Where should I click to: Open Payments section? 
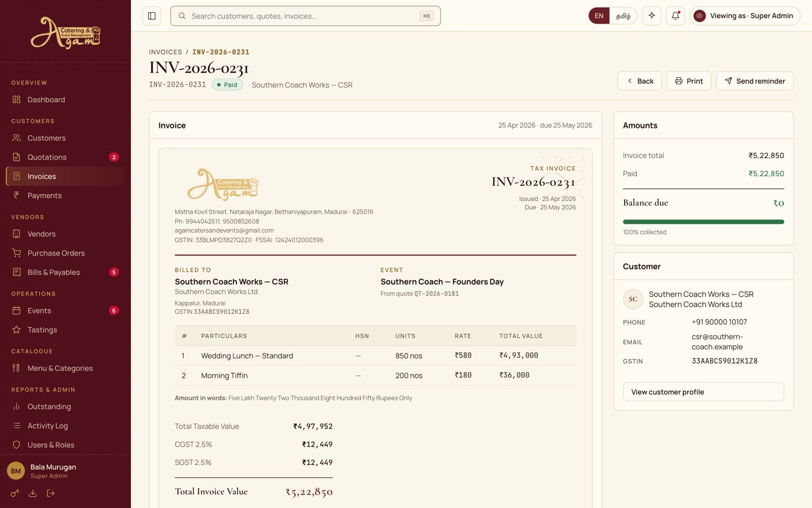65,196
